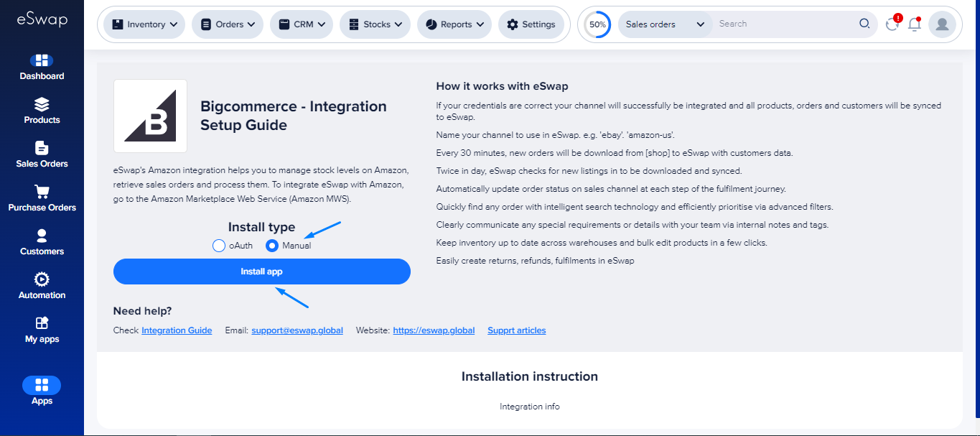Click the 50% progress circle indicator

[x=597, y=24]
